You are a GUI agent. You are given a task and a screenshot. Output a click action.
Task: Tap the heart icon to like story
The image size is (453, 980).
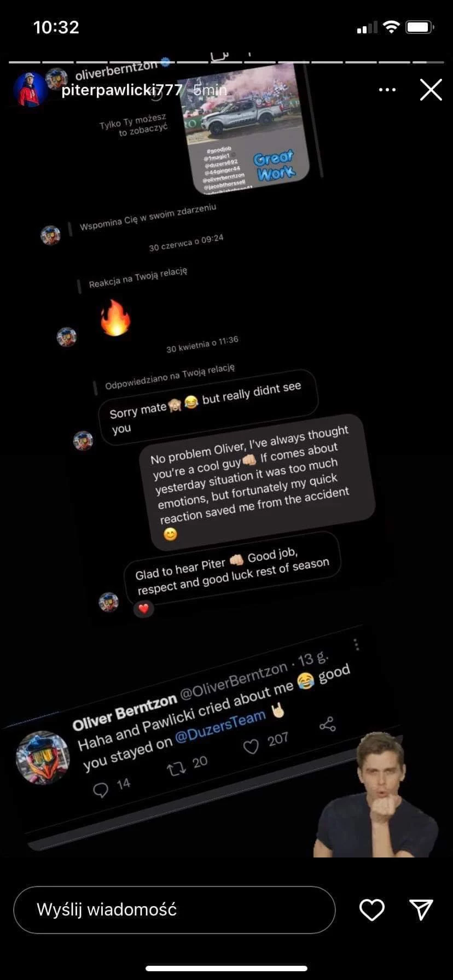click(371, 910)
